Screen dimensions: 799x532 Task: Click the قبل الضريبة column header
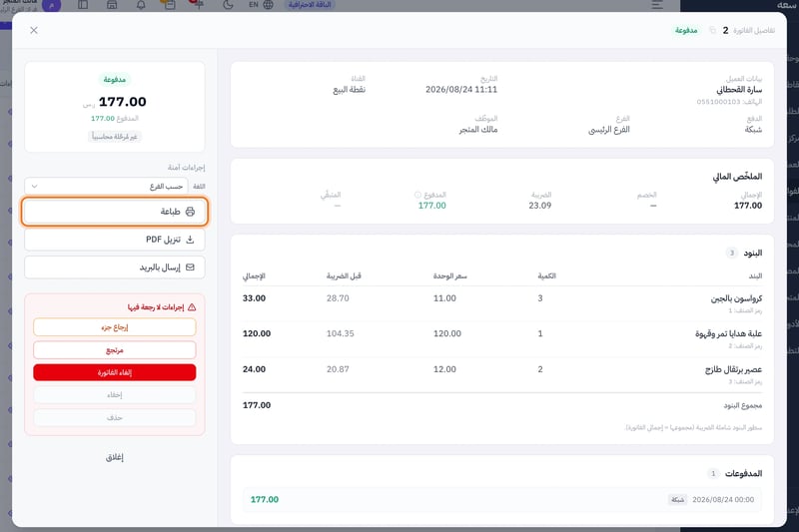point(344,275)
